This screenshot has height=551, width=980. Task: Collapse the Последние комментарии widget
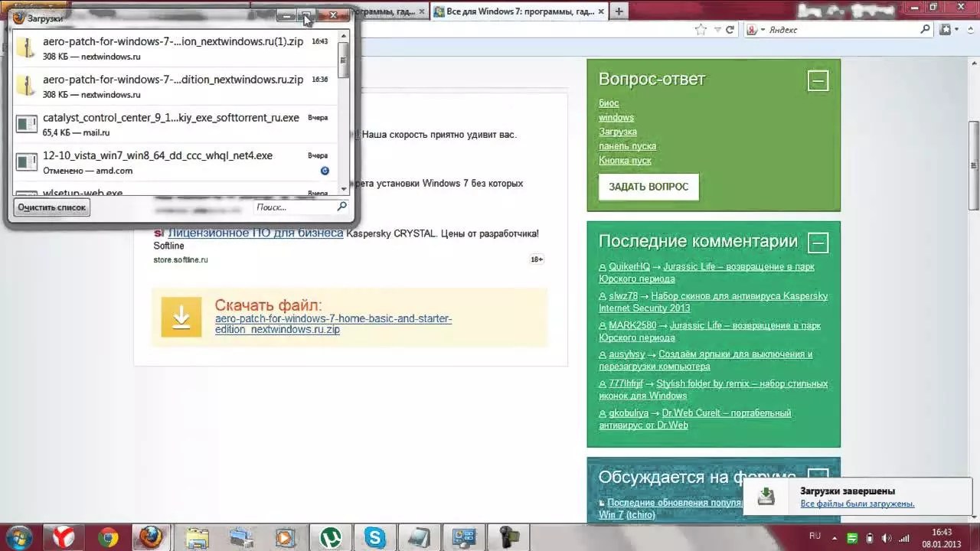(818, 243)
